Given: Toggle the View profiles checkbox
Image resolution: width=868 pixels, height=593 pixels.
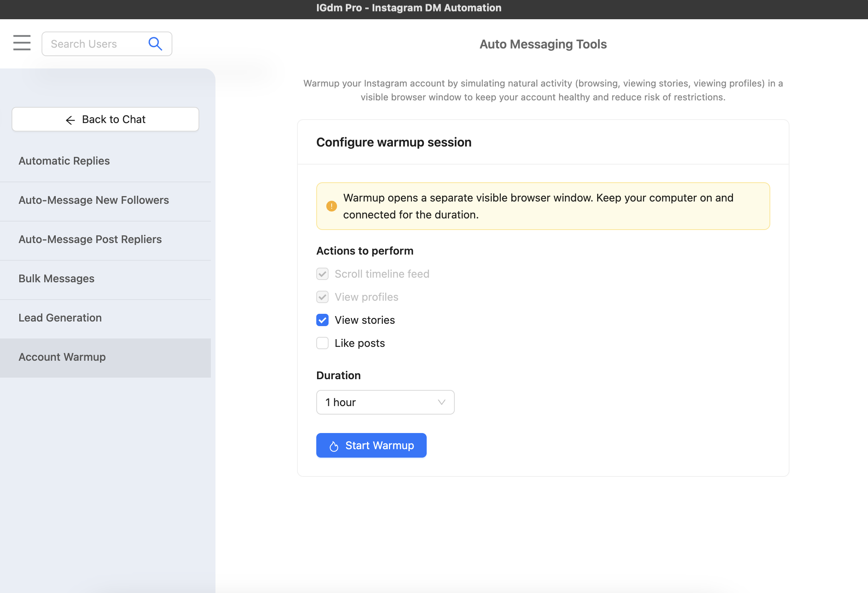Looking at the screenshot, I should click(x=322, y=297).
